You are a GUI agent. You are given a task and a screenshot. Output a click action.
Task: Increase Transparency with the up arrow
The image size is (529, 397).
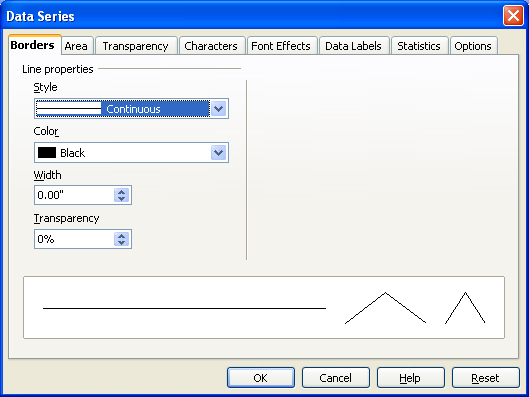pos(122,235)
